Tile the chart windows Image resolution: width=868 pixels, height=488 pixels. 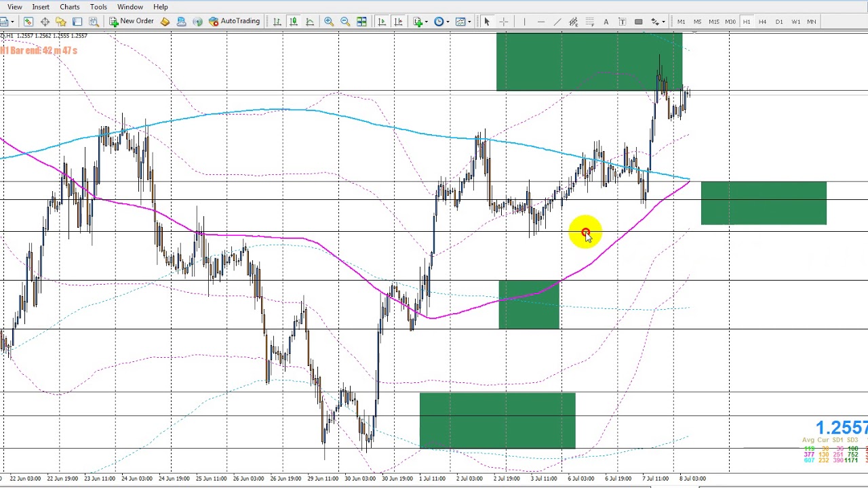pos(361,22)
